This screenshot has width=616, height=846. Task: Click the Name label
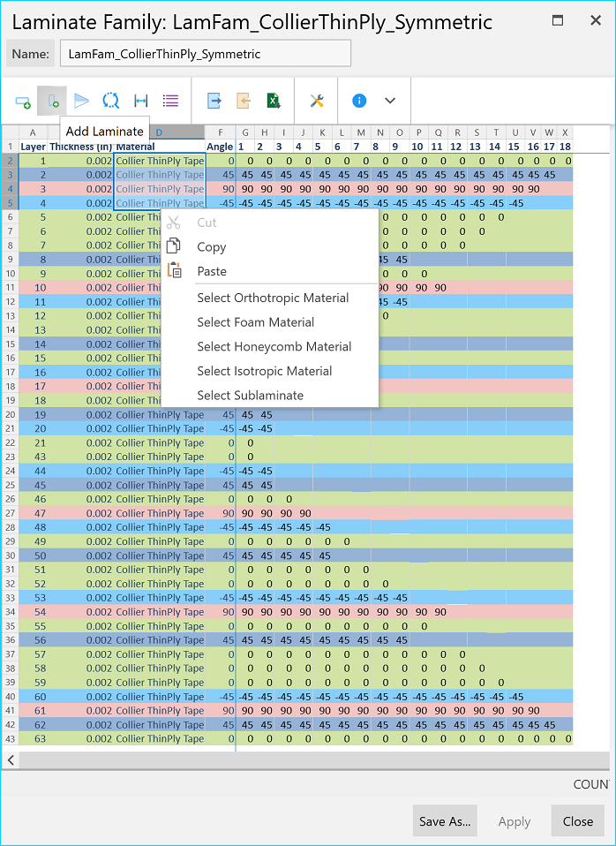(x=30, y=54)
